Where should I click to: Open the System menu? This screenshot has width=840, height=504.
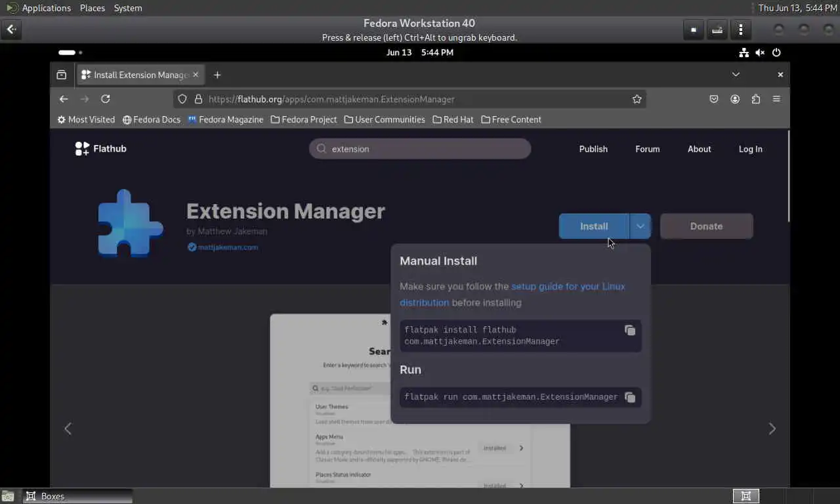[128, 8]
